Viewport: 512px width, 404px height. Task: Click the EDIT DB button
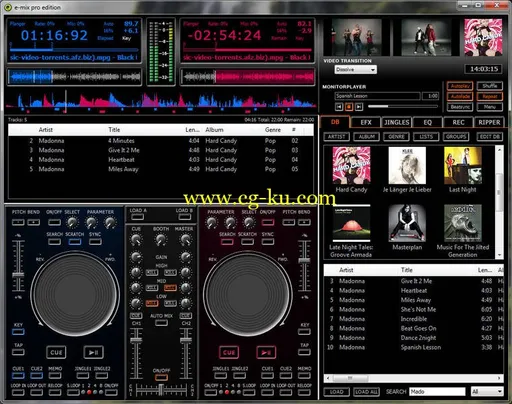490,137
